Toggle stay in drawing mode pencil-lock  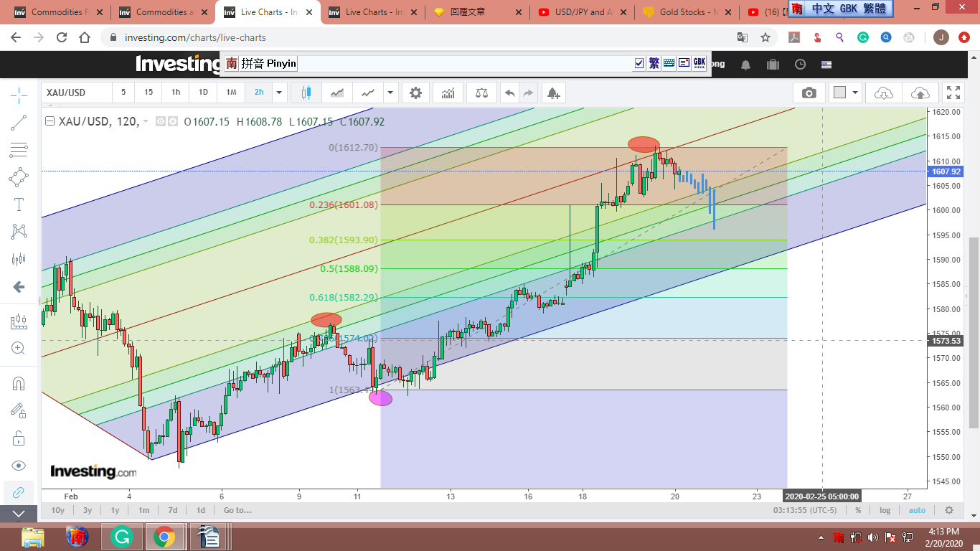pyautogui.click(x=19, y=410)
